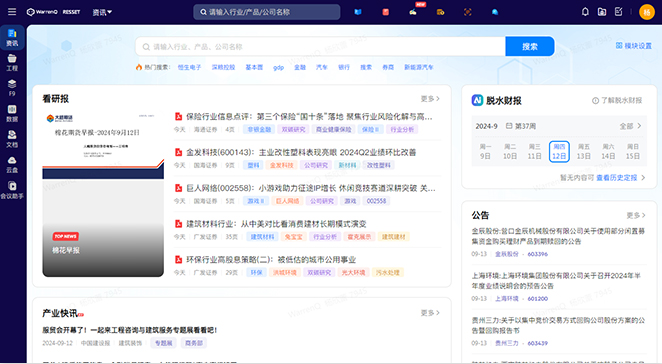Screen dimensions: 662x364
Task: Open the 第37周 week picker
Action: pyautogui.click(x=520, y=126)
